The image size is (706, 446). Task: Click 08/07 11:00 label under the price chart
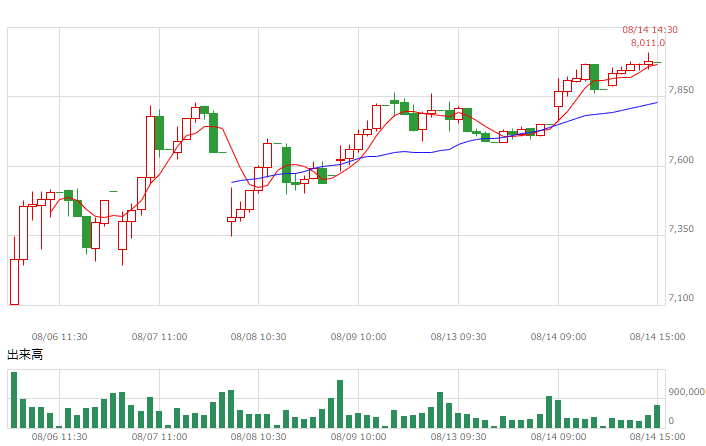[x=159, y=337]
